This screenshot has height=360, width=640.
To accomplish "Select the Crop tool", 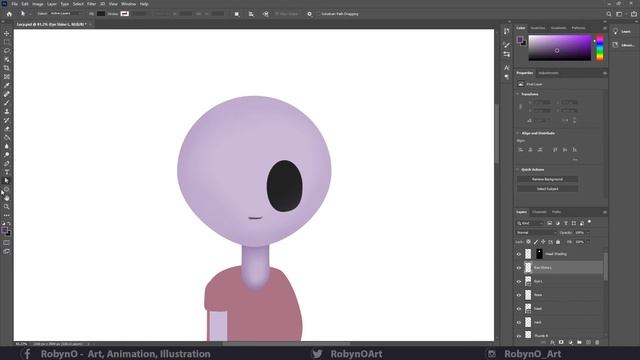I will [x=7, y=68].
